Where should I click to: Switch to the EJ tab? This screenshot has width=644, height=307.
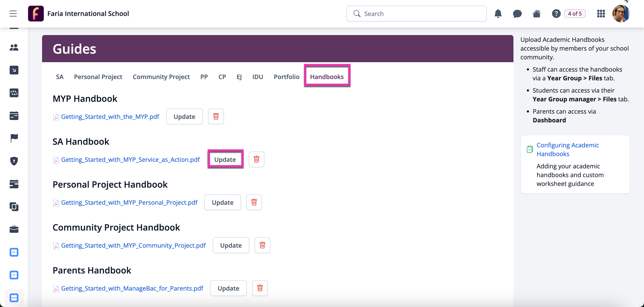(x=239, y=77)
